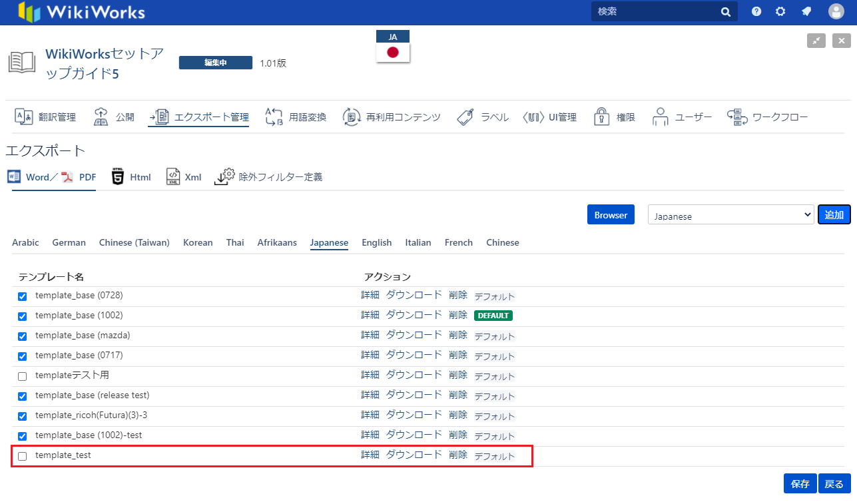Click the 1.01版 version text
857x504 pixels.
tap(273, 63)
